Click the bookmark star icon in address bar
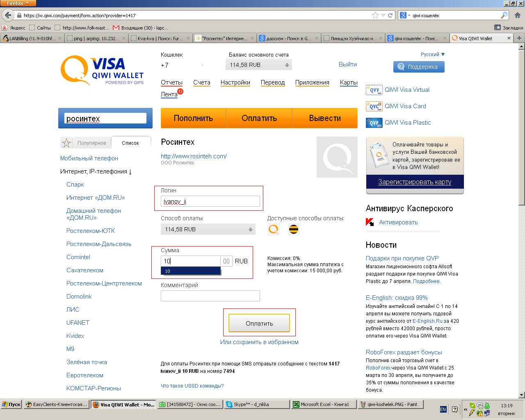 click(x=375, y=15)
